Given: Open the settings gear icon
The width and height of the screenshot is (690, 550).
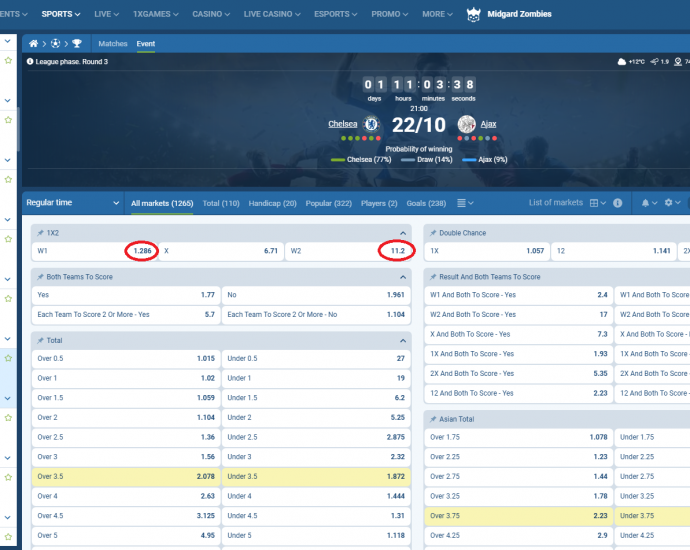Looking at the screenshot, I should pyautogui.click(x=668, y=202).
